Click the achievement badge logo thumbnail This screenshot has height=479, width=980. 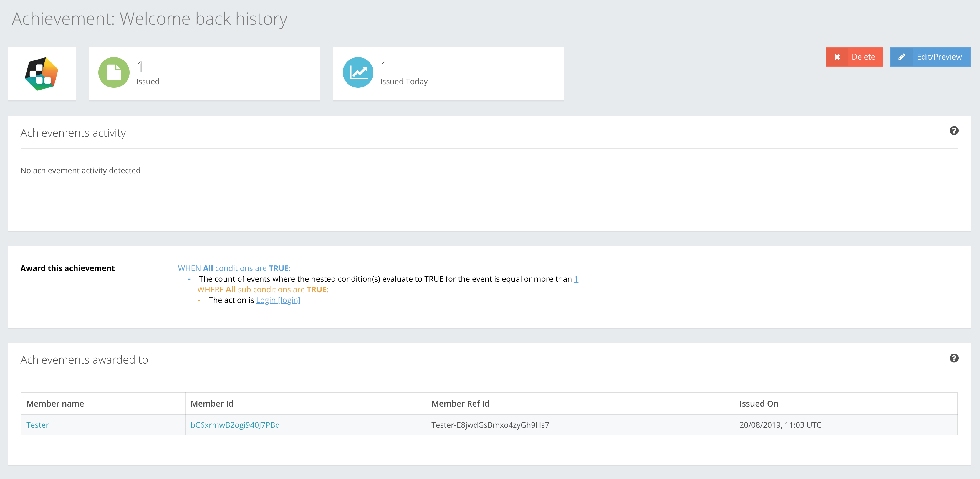42,74
